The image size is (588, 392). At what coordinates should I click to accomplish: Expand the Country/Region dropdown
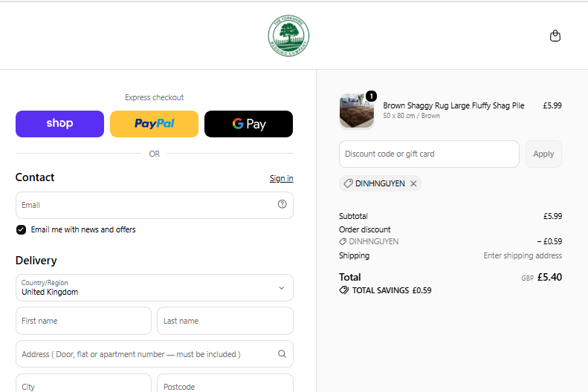tap(155, 287)
